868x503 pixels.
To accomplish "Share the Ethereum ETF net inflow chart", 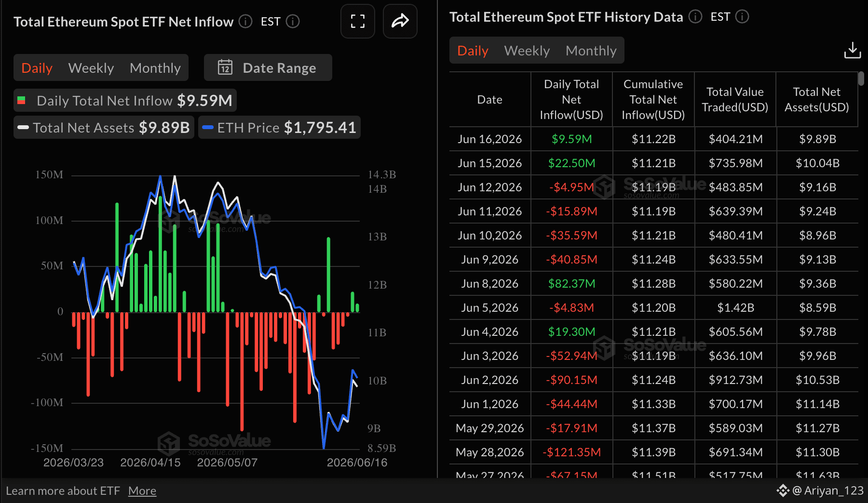I will (x=400, y=21).
